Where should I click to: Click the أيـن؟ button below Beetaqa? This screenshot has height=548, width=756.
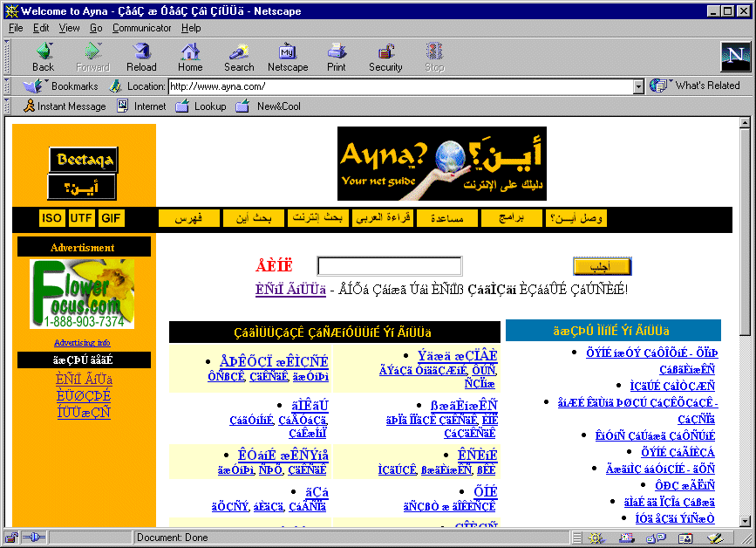coord(82,187)
